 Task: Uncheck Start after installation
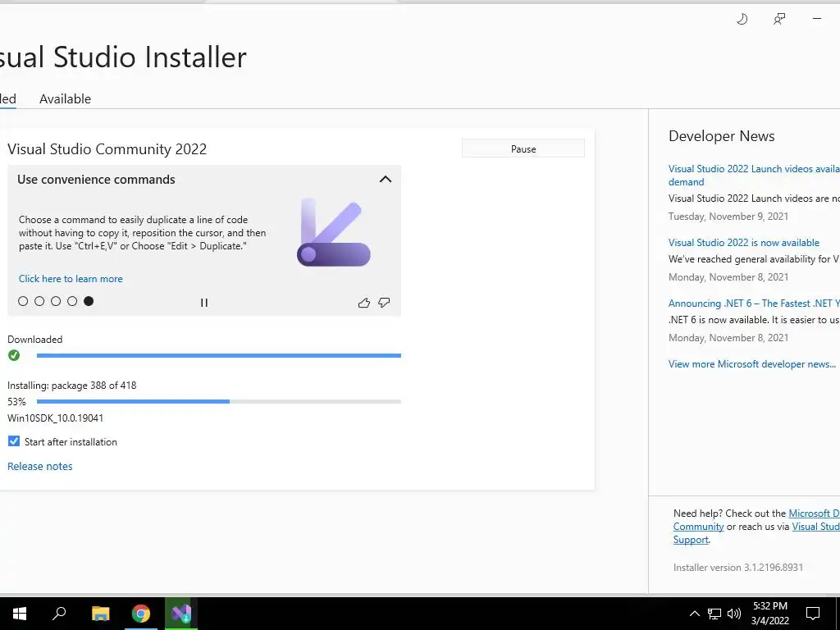click(14, 441)
